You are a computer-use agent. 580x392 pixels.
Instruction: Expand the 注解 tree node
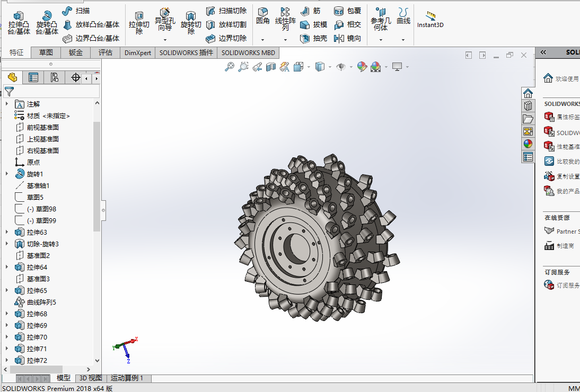click(x=7, y=104)
